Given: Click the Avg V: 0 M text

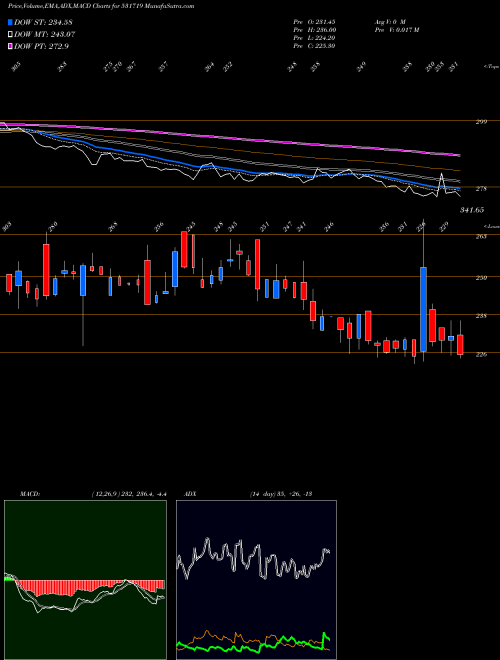Looking at the screenshot, I should click(390, 22).
